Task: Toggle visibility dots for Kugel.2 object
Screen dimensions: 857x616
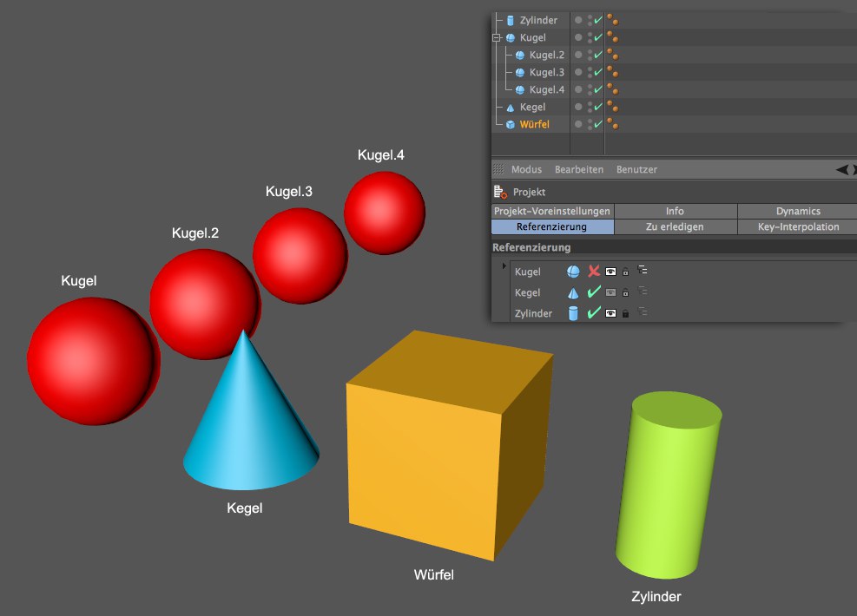Action: pos(590,55)
